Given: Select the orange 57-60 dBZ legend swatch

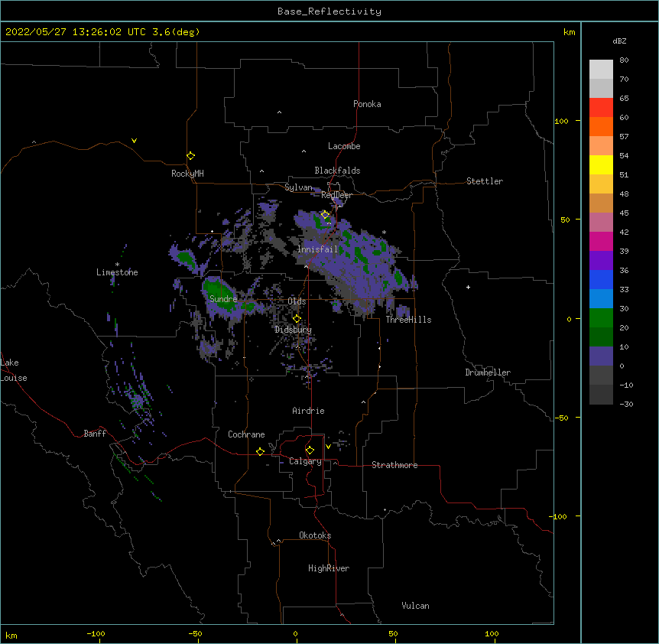Looking at the screenshot, I should point(601,126).
